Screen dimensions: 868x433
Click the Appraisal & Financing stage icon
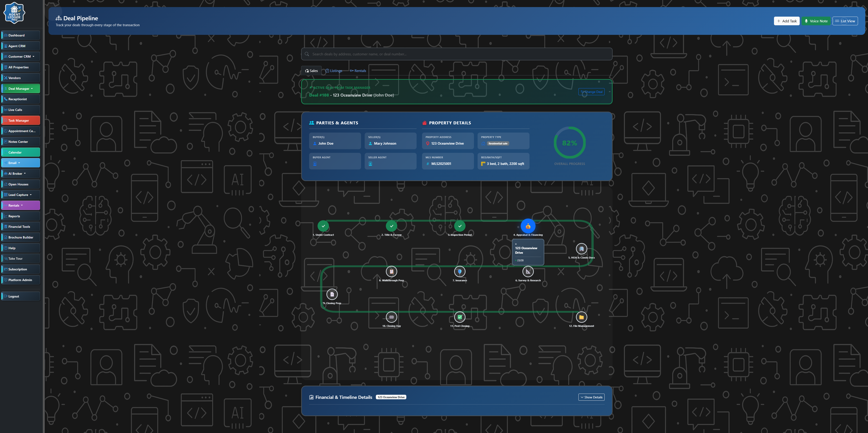[528, 226]
